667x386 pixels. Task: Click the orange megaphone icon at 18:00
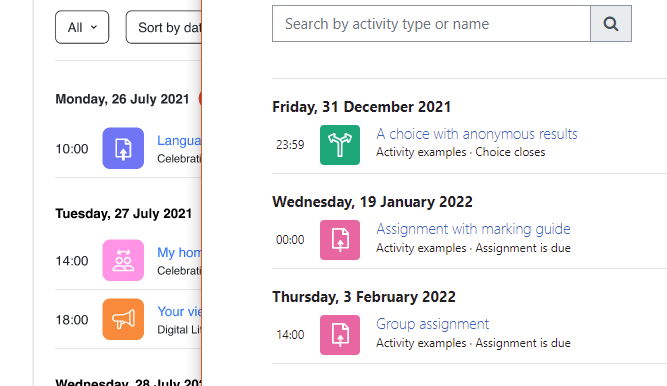pos(123,319)
